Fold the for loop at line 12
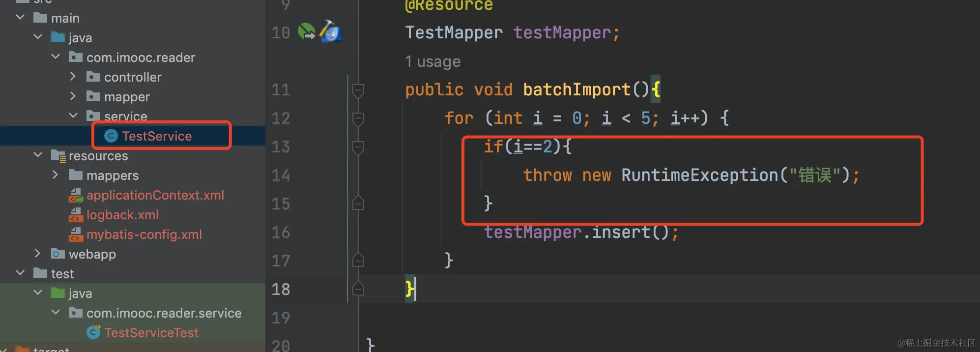 tap(358, 119)
